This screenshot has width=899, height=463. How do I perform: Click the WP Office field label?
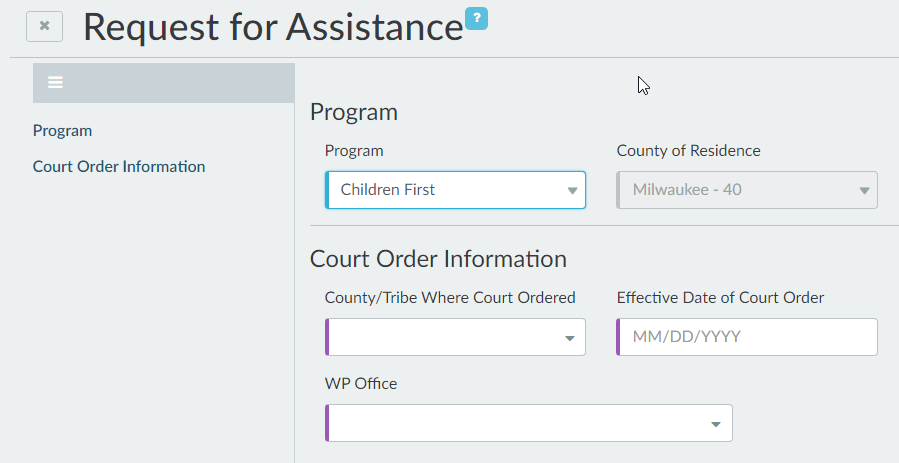pyautogui.click(x=361, y=383)
